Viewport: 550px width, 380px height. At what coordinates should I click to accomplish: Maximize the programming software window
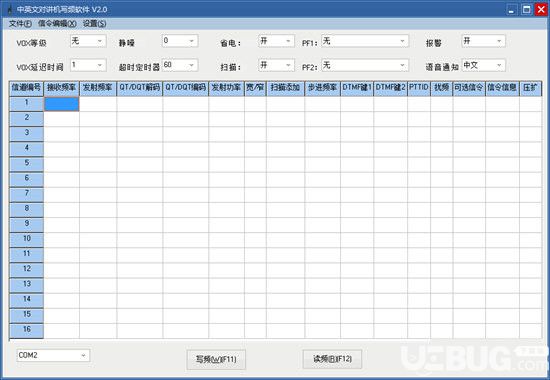[526, 9]
